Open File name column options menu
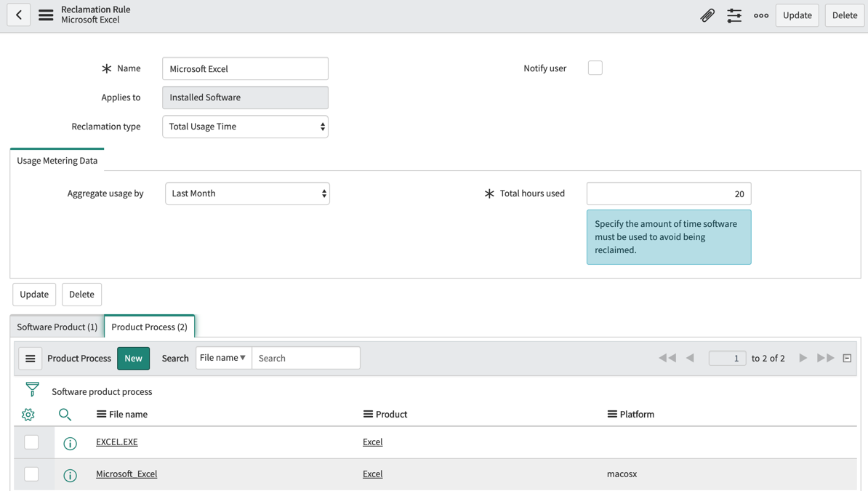The image size is (868, 491). click(101, 414)
